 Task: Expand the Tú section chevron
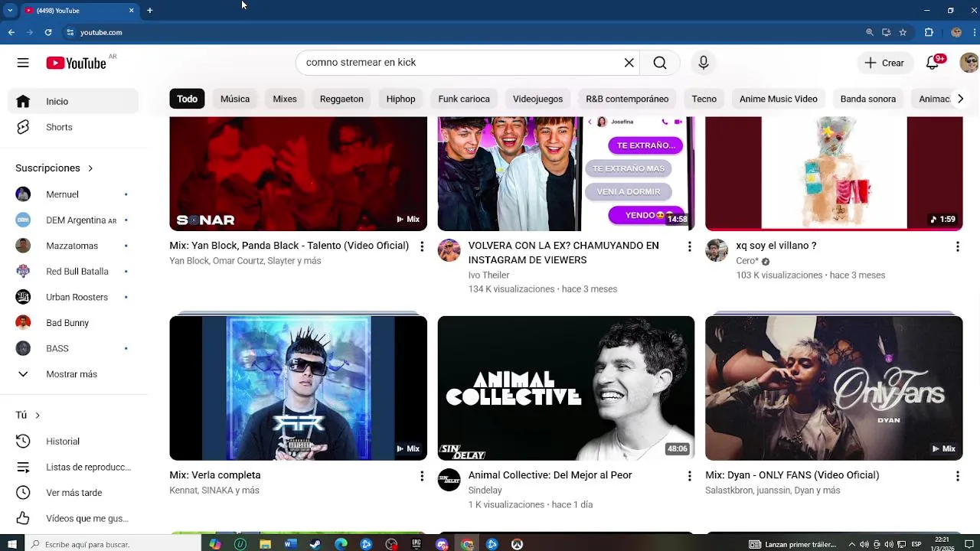point(38,415)
